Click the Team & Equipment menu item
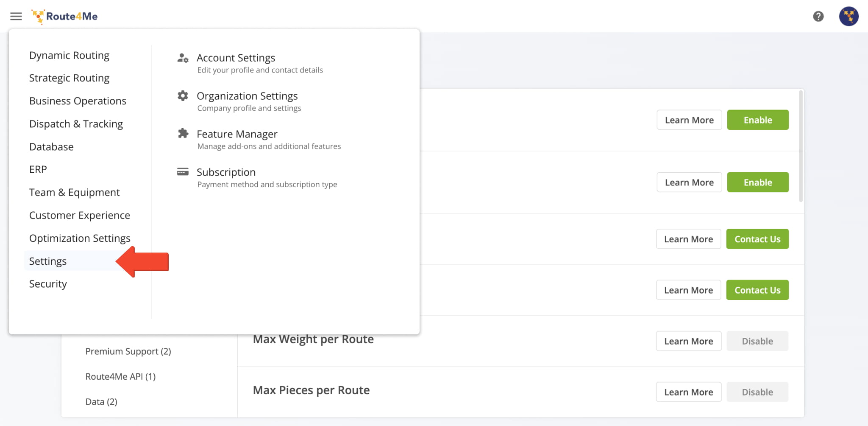 tap(74, 193)
